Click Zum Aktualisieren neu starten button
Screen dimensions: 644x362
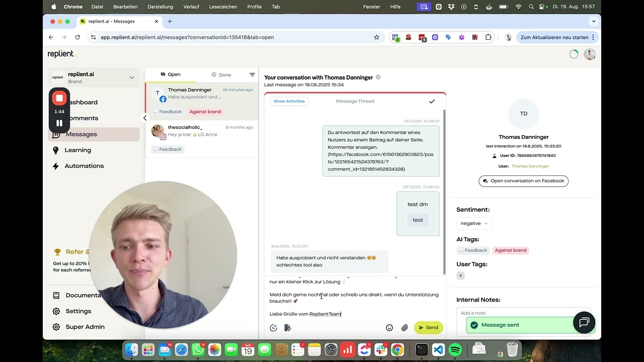point(557,37)
